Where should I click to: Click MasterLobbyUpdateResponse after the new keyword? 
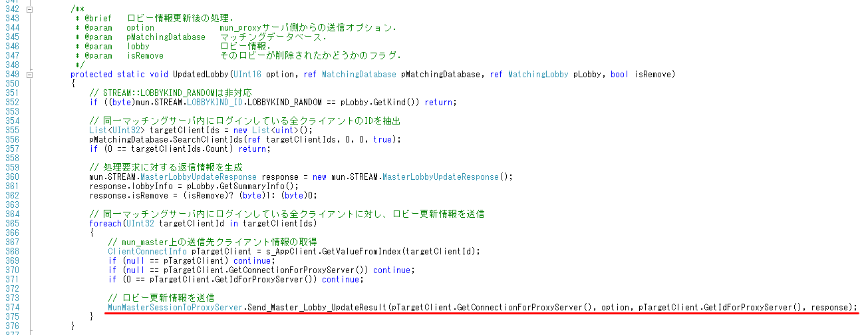point(440,176)
